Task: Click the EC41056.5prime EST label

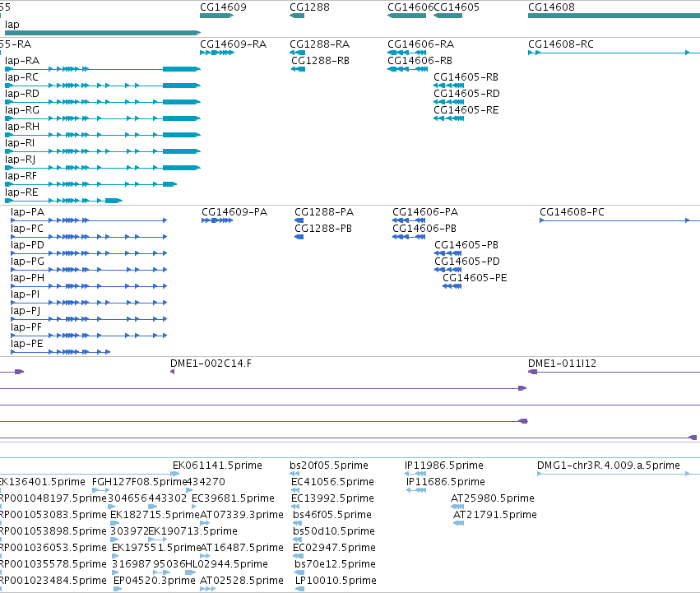Action: (332, 482)
